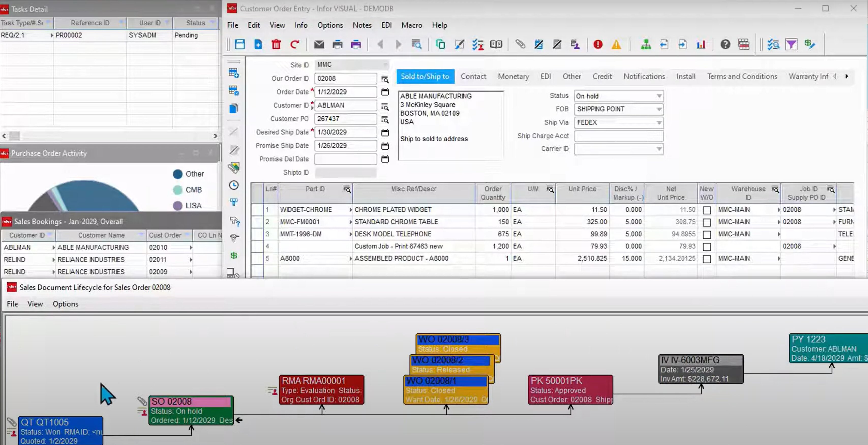Click the paperclip attachment toolbar icon

(520, 44)
